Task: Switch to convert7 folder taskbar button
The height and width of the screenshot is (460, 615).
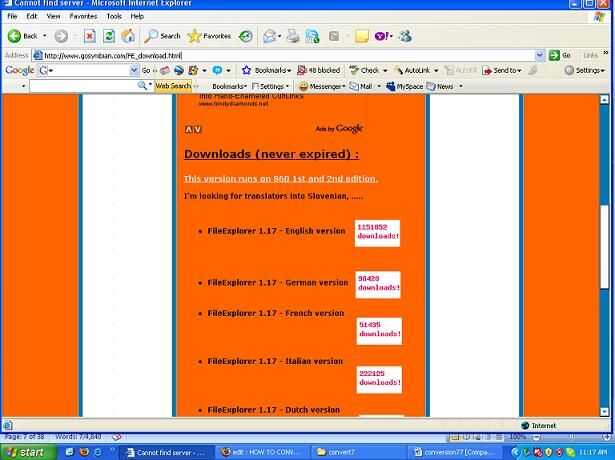Action: [359, 452]
